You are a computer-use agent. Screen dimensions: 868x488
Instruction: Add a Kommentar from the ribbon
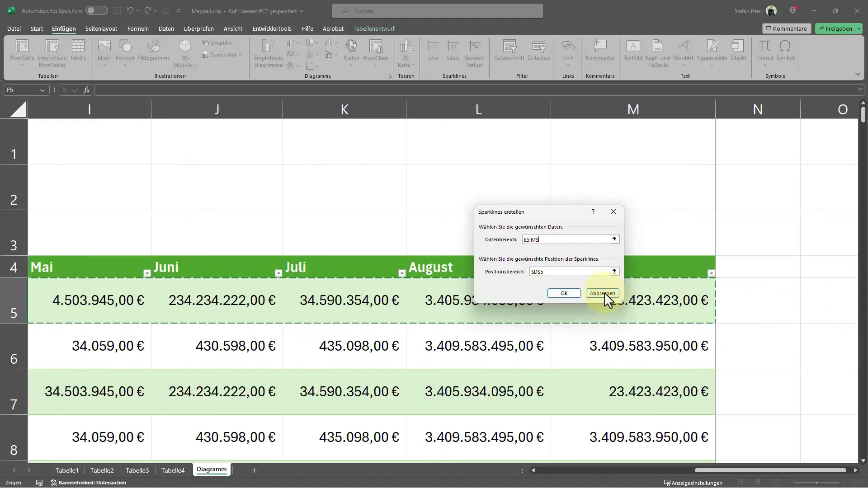click(600, 50)
